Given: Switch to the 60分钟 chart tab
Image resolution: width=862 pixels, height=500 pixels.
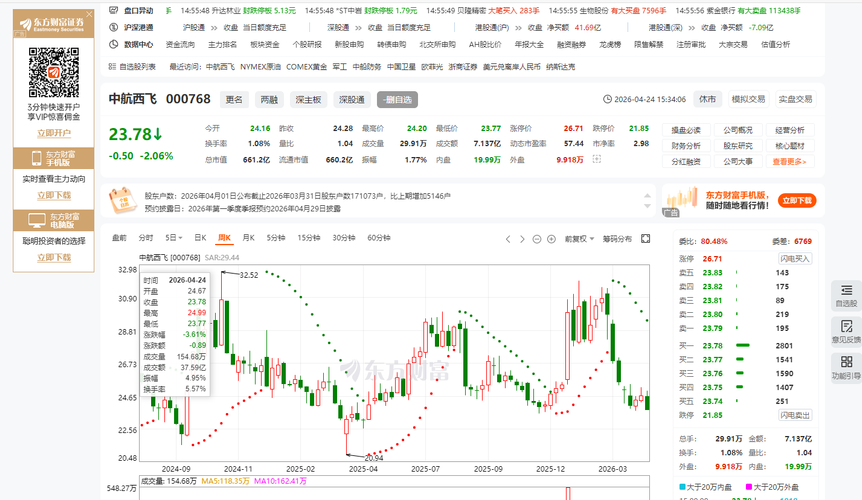Looking at the screenshot, I should point(379,238).
